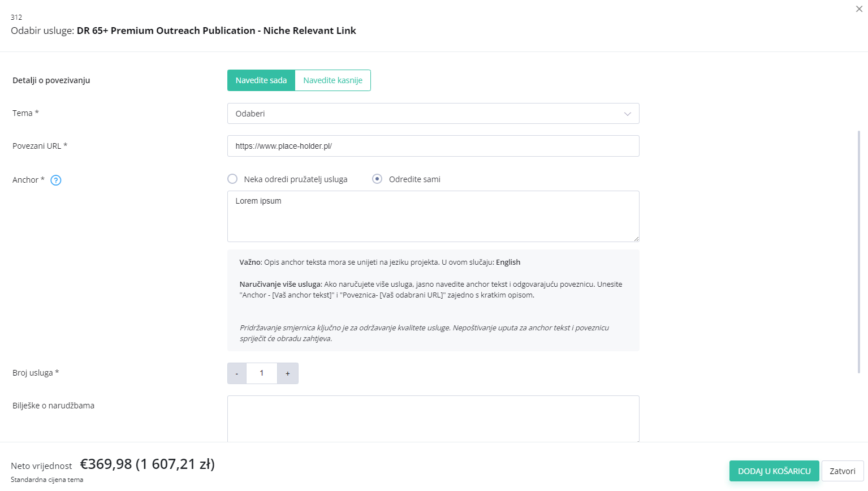Click the Anchor textarea resize handle
The image size is (868, 491).
pos(636,238)
